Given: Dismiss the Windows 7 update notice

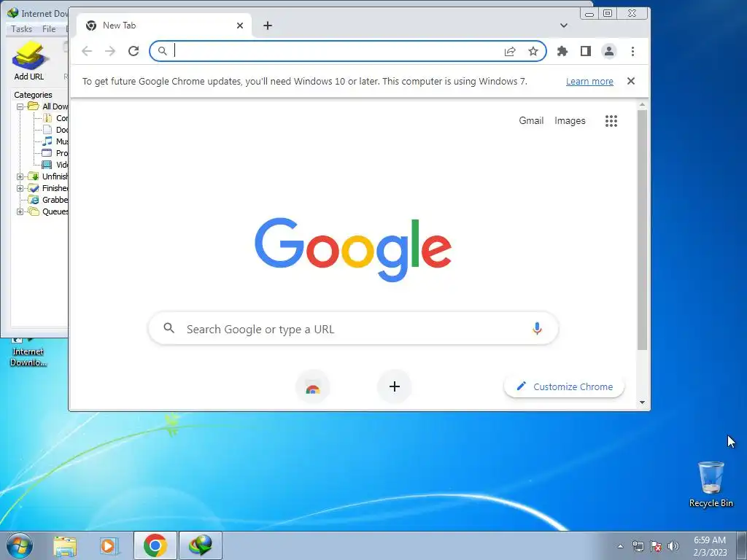Looking at the screenshot, I should [631, 81].
